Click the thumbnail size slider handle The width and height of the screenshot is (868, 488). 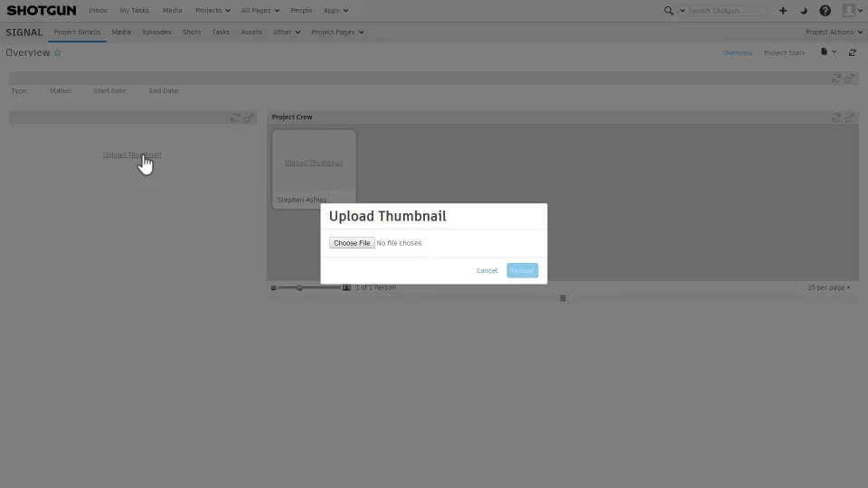(299, 287)
